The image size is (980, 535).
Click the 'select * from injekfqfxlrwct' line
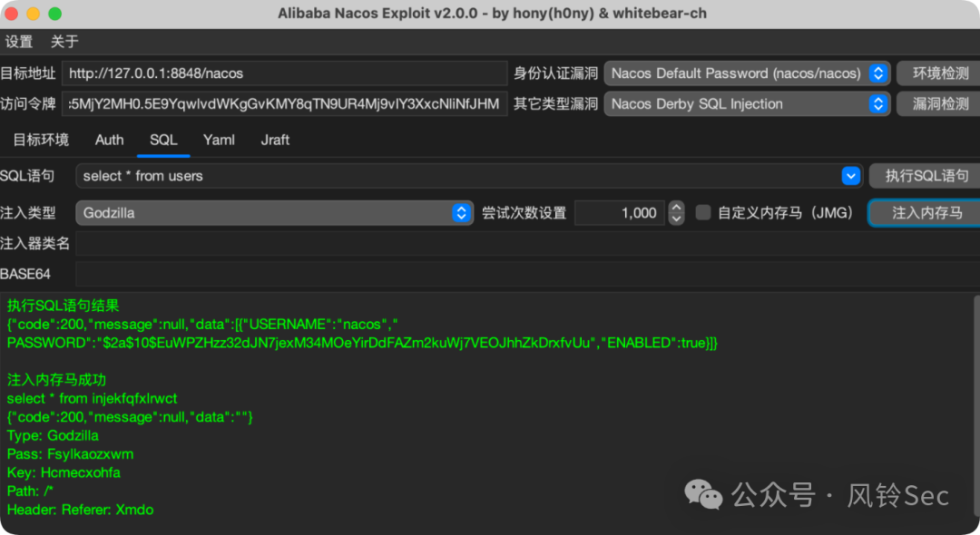92,398
